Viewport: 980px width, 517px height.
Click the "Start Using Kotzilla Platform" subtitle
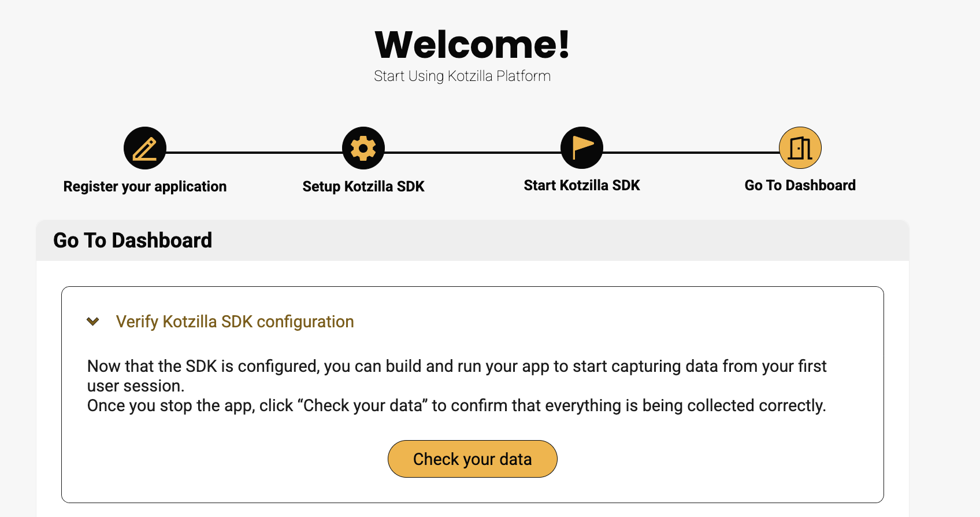[x=462, y=76]
